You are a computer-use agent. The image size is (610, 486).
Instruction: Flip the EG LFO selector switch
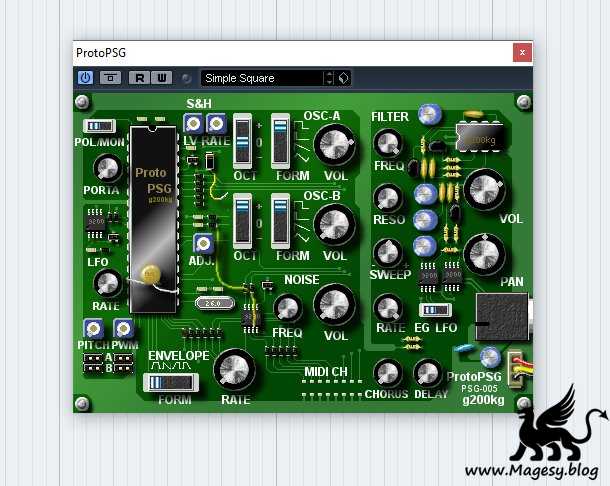pyautogui.click(x=435, y=310)
